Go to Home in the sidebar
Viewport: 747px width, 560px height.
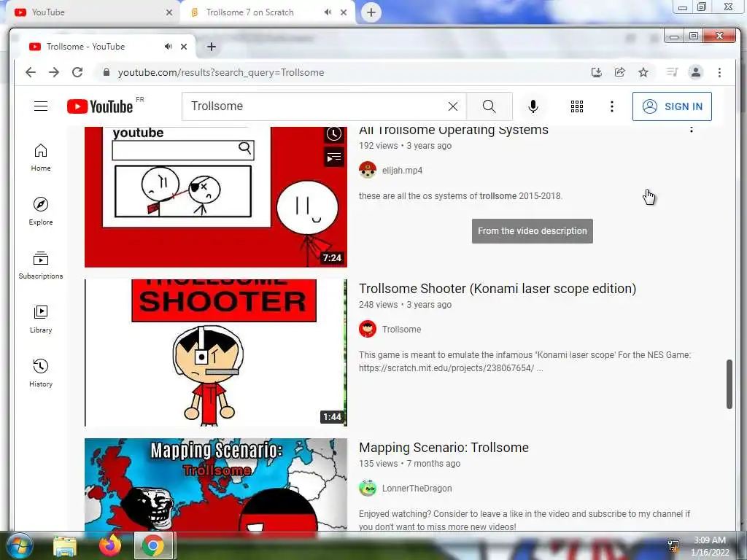click(41, 157)
